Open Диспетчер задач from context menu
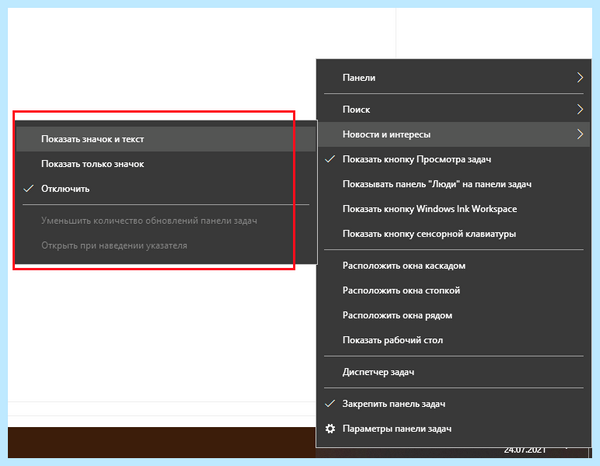The image size is (600, 466). 454,372
